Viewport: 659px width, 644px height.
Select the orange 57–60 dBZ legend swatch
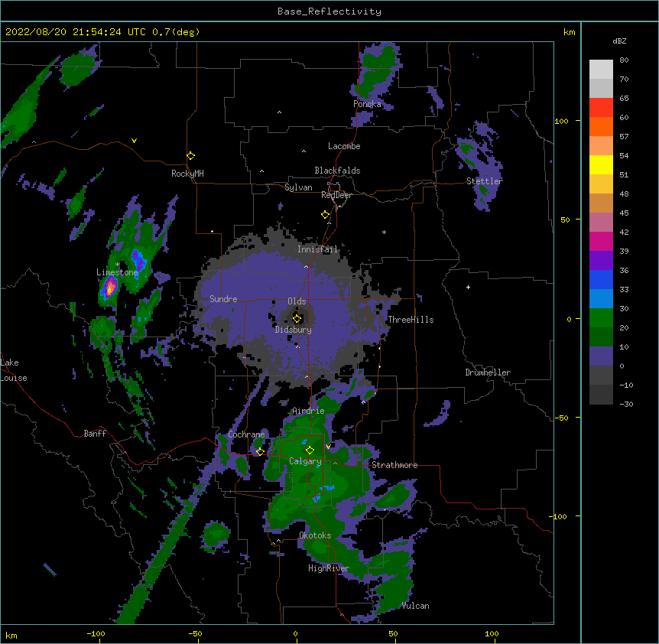601,126
